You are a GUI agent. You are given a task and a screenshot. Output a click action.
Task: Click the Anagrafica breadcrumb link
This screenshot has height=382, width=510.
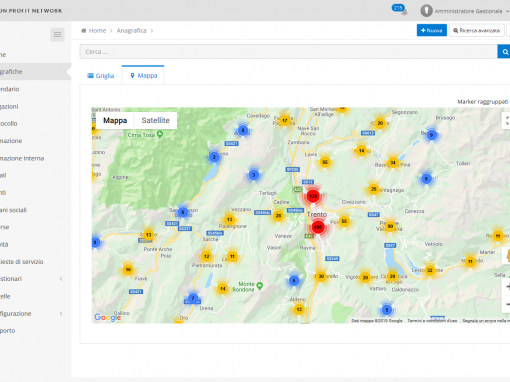click(131, 31)
